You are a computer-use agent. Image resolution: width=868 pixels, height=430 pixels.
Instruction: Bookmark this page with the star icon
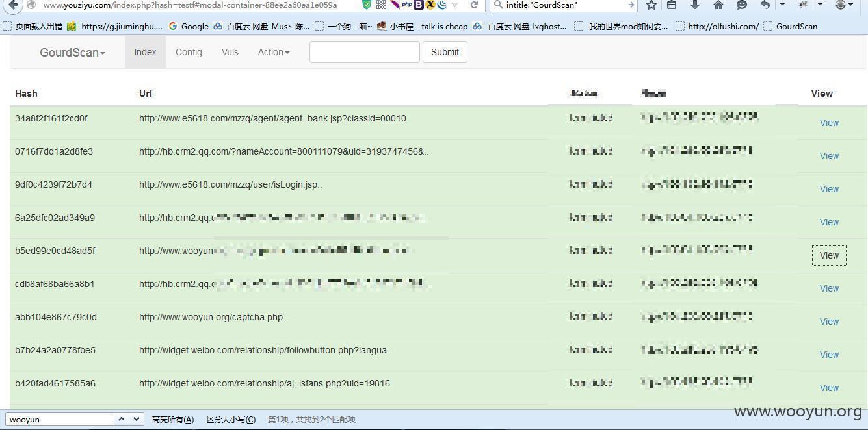coord(651,5)
